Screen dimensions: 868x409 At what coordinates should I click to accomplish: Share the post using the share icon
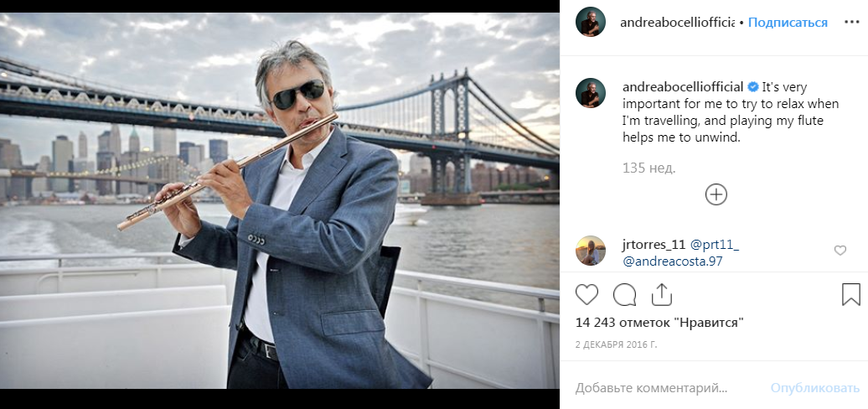coord(661,295)
